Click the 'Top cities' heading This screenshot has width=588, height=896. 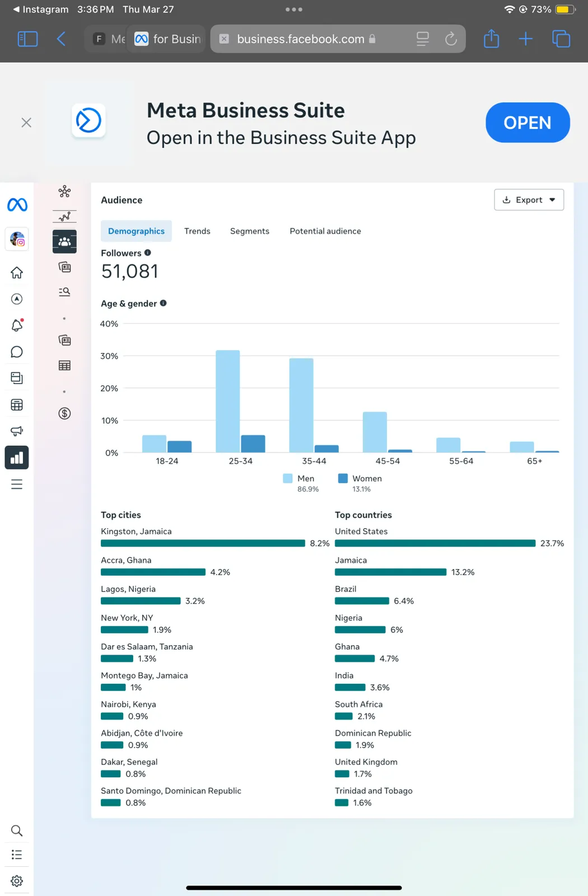(121, 515)
